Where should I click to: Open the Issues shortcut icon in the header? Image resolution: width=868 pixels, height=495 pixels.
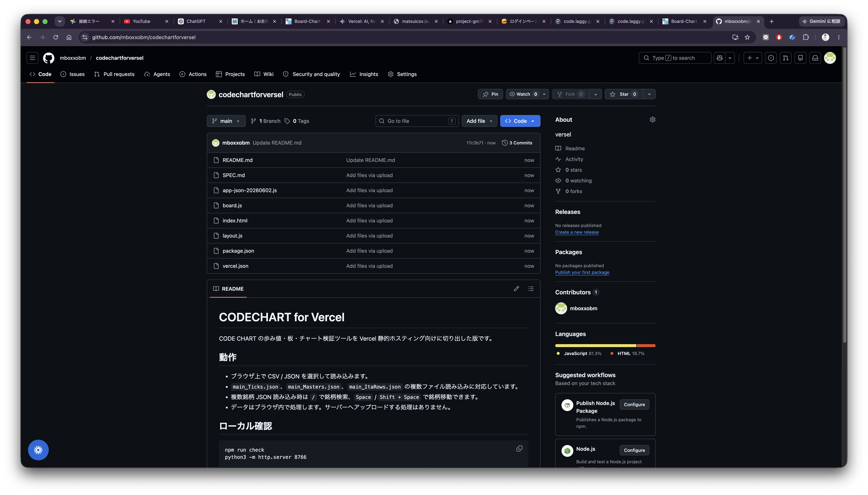[x=771, y=58]
